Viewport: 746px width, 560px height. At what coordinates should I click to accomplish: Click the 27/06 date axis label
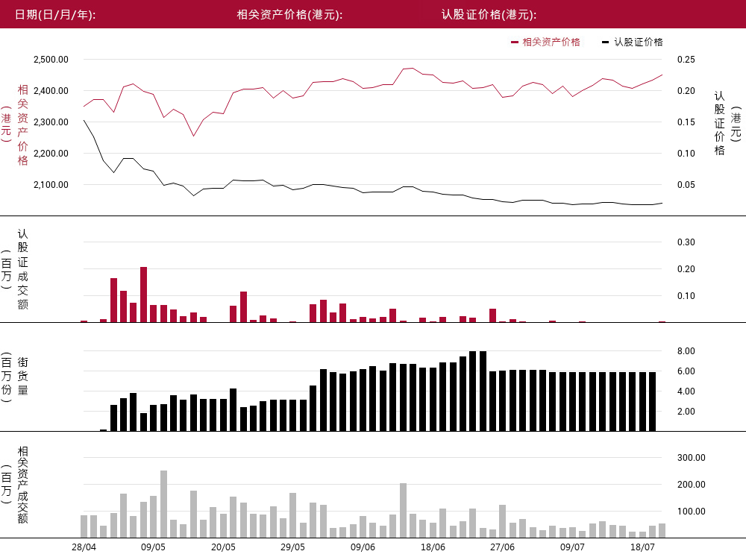coord(502,547)
